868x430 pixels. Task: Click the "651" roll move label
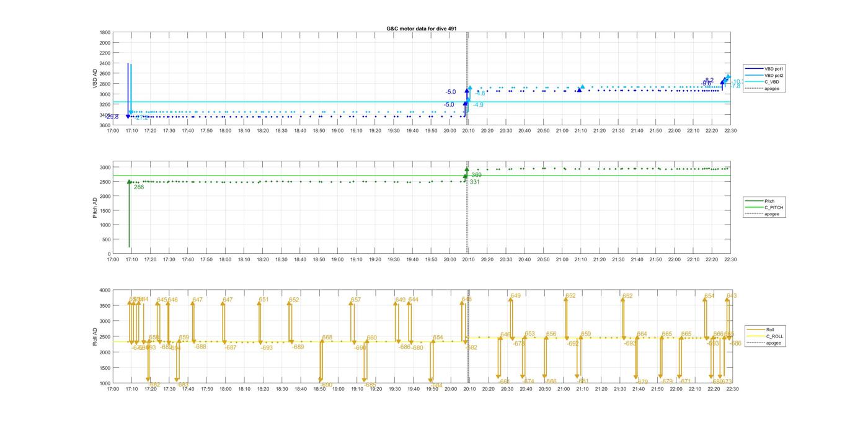click(x=263, y=300)
